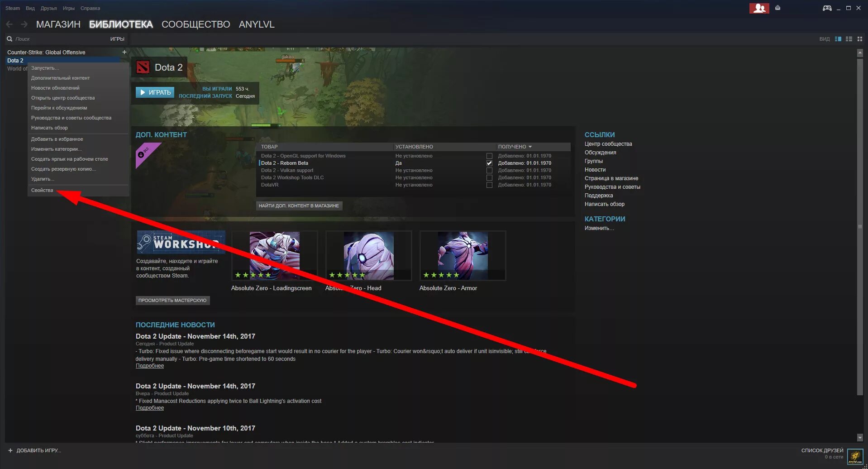Viewport: 868px width, 469px height.
Task: Open Группы link
Action: pos(594,161)
